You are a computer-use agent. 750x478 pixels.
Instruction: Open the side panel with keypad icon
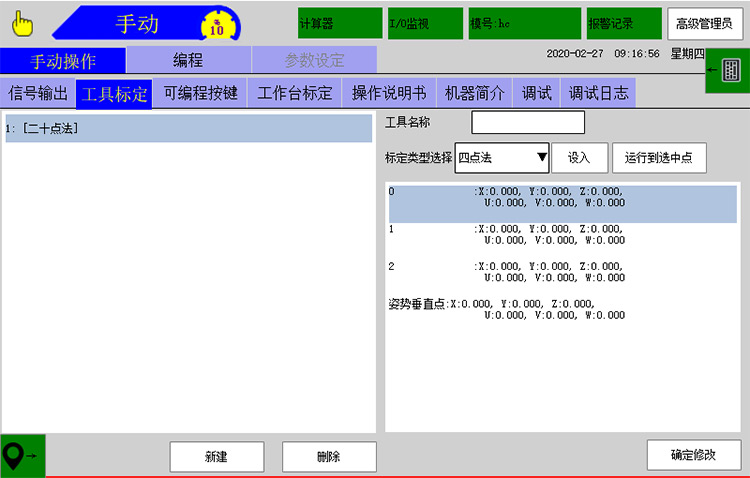728,70
